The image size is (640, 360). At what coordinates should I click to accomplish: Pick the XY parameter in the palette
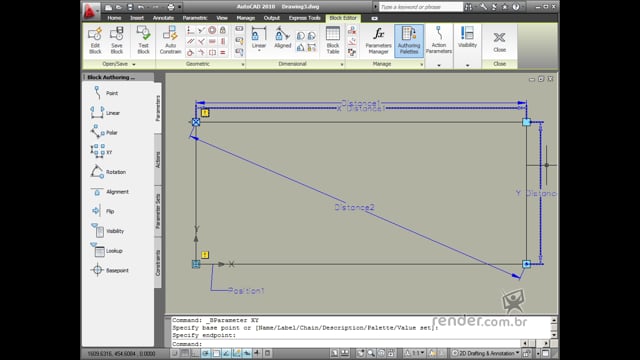coord(101,152)
